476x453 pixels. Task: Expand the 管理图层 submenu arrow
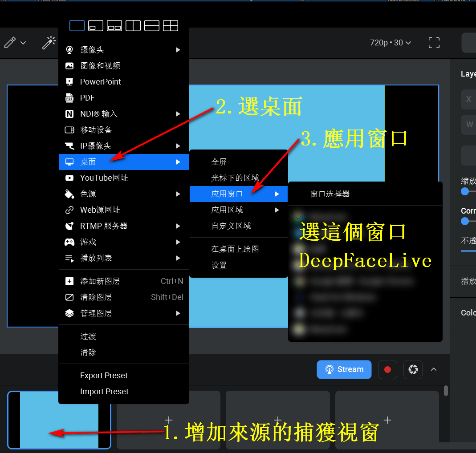[x=178, y=313]
